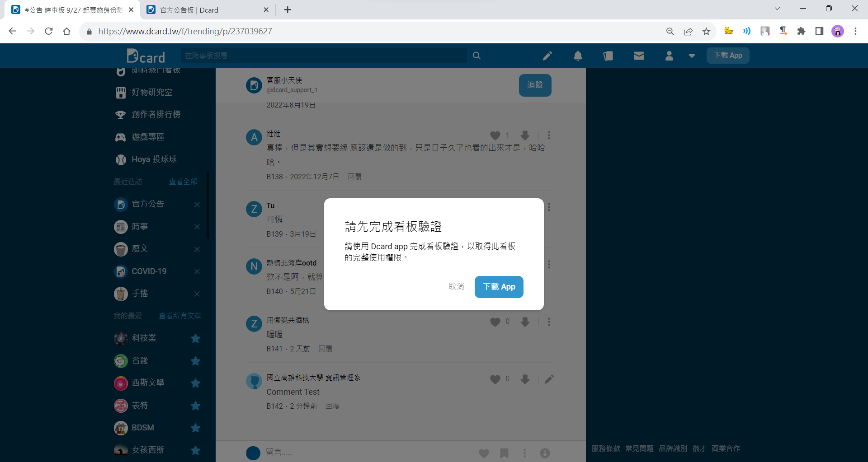Viewport: 868px width, 462px height.
Task: Open the profile person icon in header
Action: [x=669, y=56]
